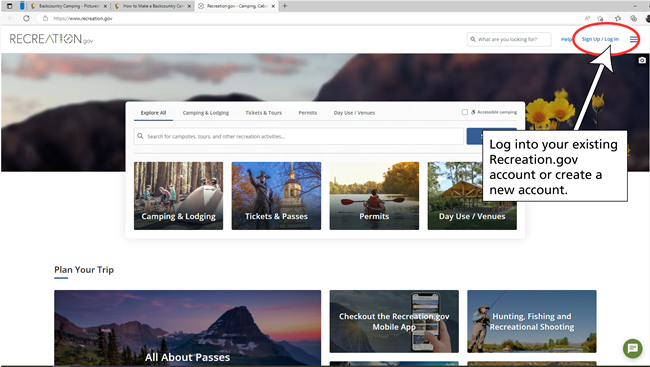
Task: Click the green chat support icon
Action: pos(633,348)
